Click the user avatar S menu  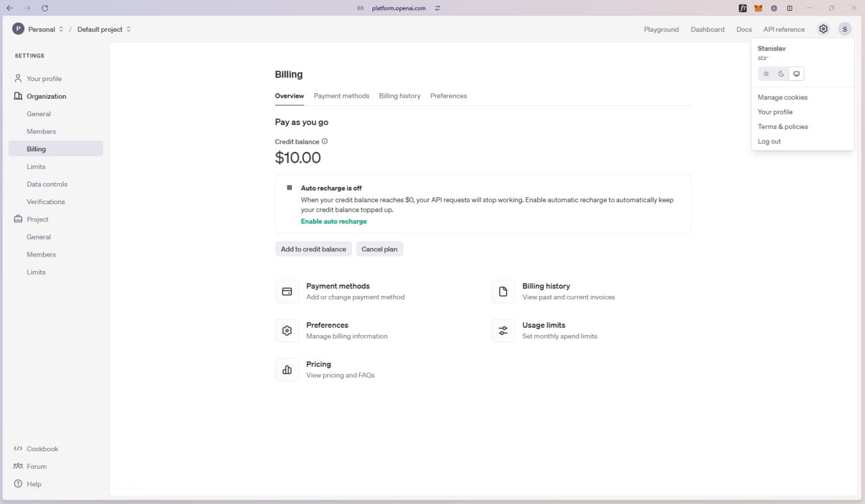(845, 29)
